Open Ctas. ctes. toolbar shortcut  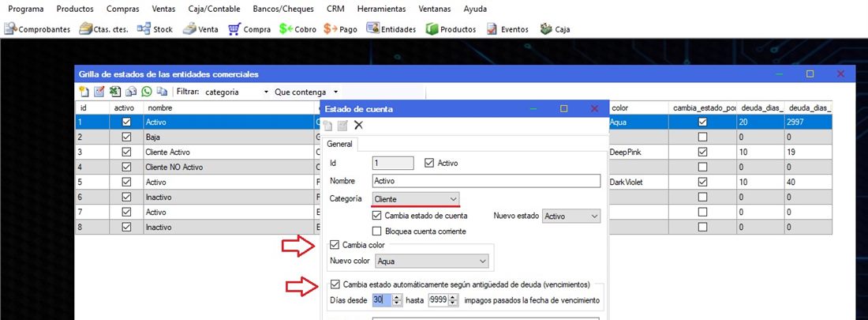(x=103, y=29)
